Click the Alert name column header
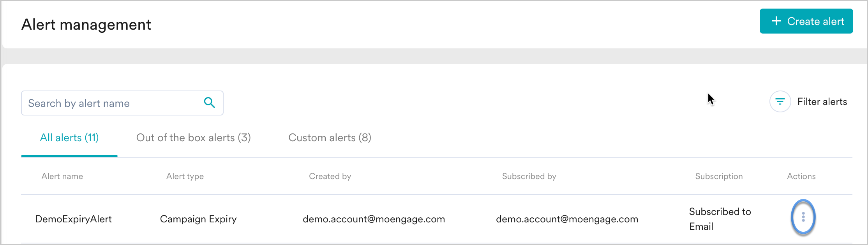 (62, 176)
